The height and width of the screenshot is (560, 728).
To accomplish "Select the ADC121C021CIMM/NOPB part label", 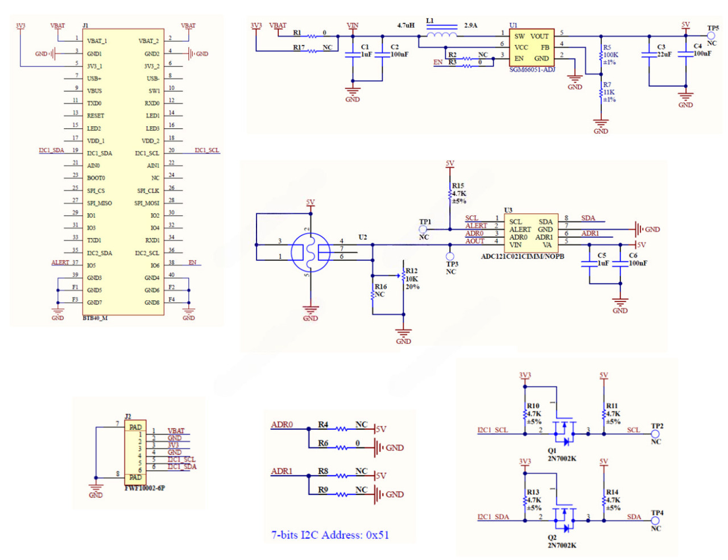I will coord(522,256).
